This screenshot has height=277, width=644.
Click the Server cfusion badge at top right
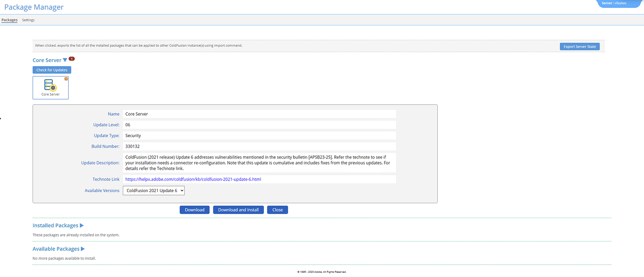click(x=616, y=3)
